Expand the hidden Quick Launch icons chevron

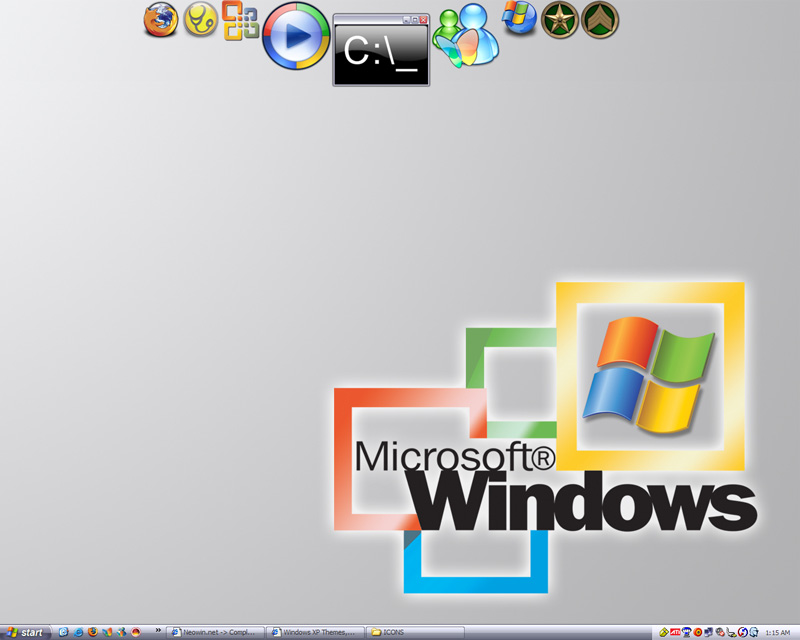[x=159, y=630]
